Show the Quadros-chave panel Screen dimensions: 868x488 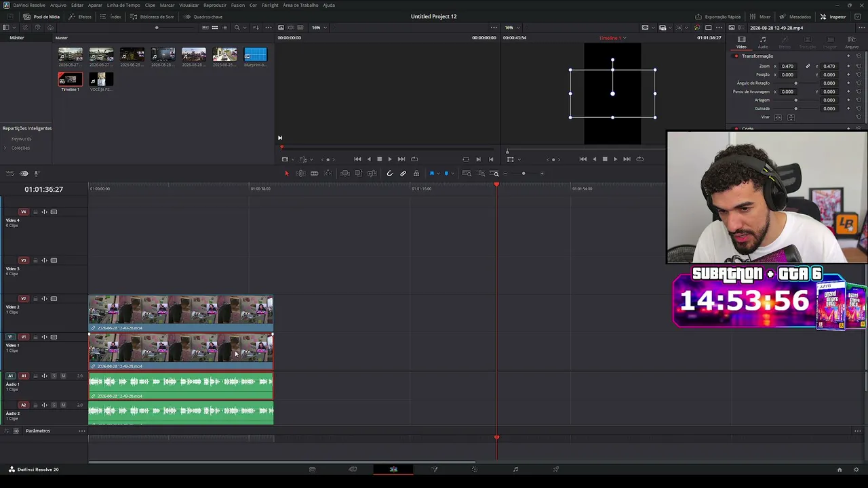coord(203,17)
